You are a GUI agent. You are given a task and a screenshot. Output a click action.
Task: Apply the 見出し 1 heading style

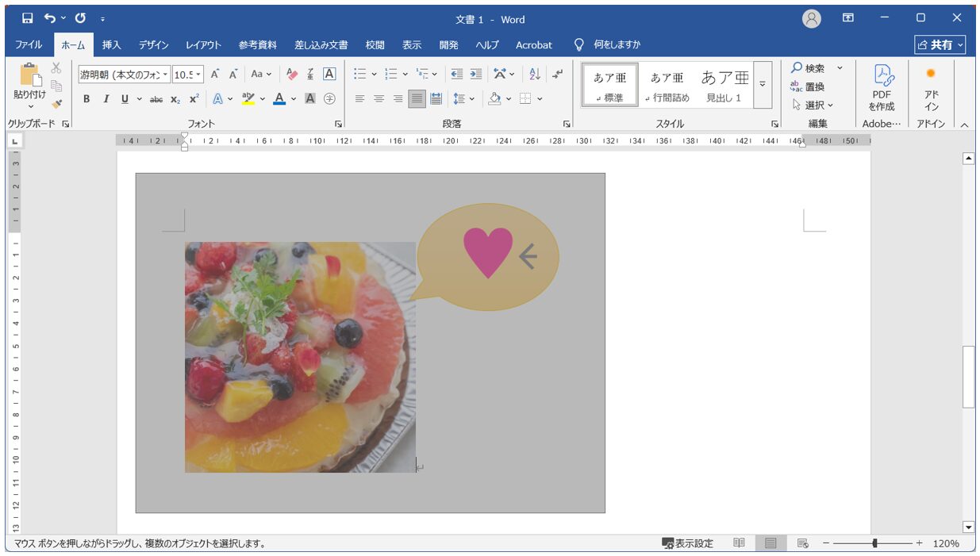[724, 85]
